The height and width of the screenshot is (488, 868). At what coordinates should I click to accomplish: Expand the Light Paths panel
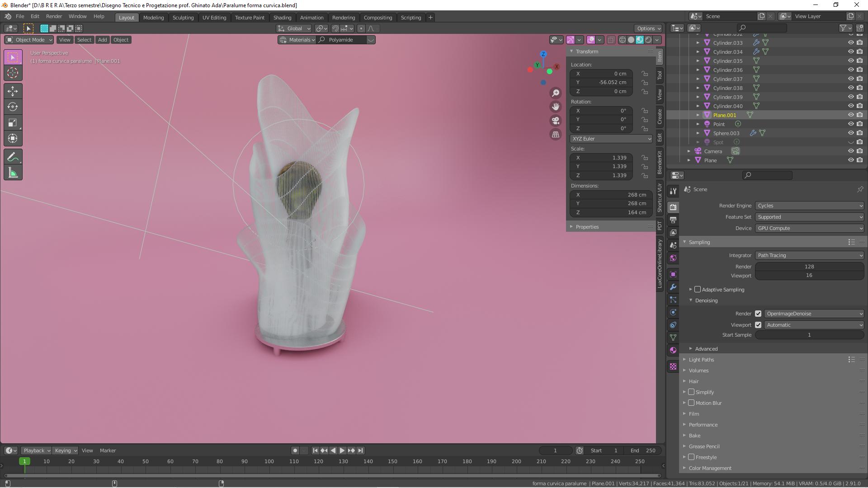pos(701,360)
